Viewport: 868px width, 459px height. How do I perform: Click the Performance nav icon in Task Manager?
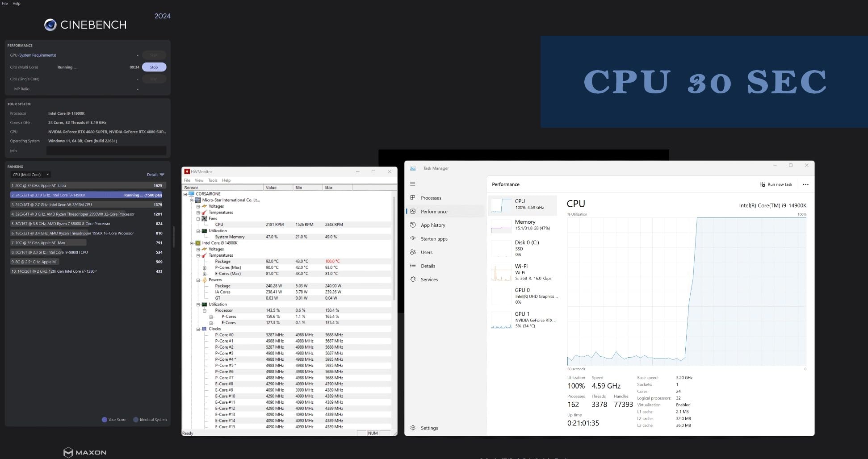click(x=413, y=211)
